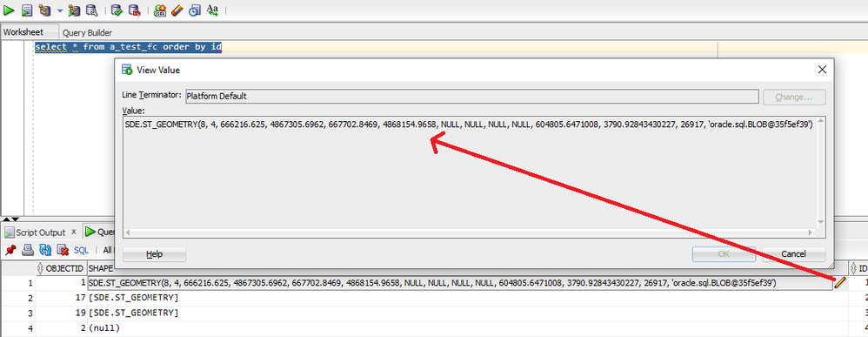This screenshot has width=868, height=337.
Task: Run the statement with the green play icon
Action: (9, 10)
